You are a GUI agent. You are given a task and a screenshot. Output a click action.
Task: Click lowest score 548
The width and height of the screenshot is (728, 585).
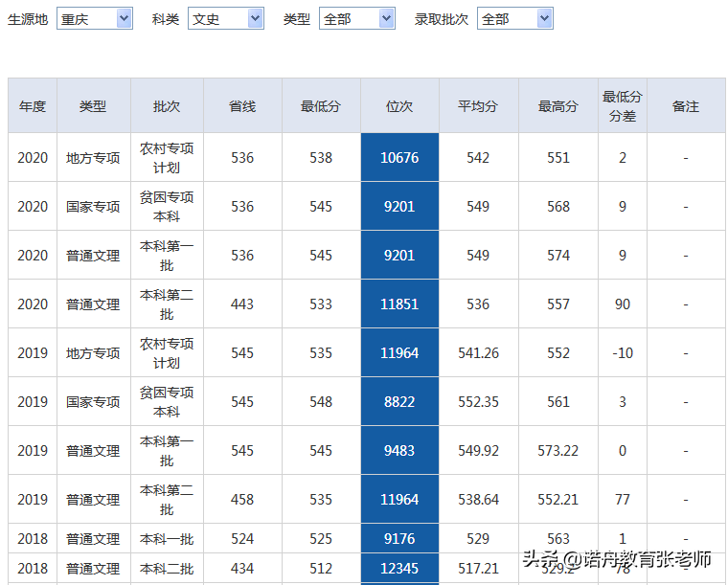pos(321,402)
